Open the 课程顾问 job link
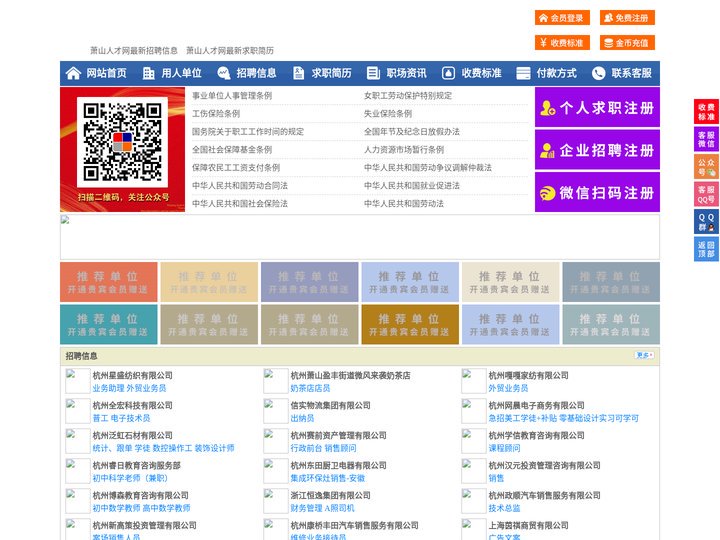The height and width of the screenshot is (540, 720). [x=505, y=448]
